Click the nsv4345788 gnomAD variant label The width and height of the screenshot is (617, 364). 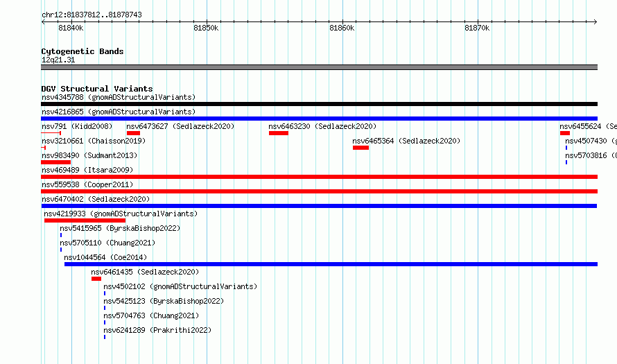click(119, 97)
